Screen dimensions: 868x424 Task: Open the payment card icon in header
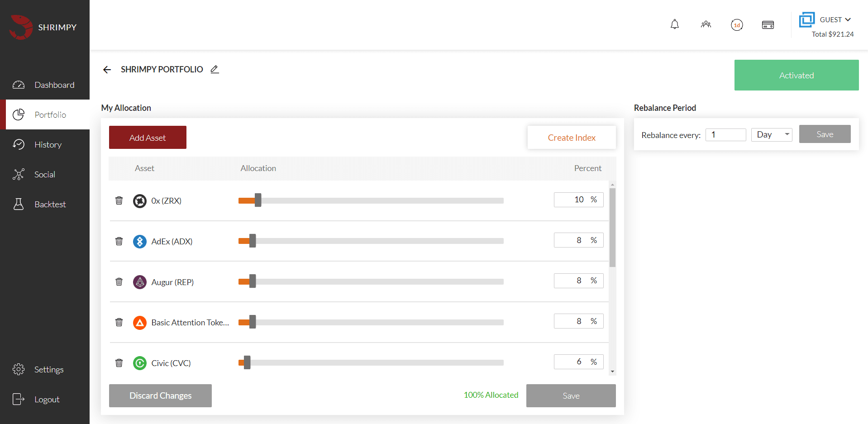pos(768,25)
